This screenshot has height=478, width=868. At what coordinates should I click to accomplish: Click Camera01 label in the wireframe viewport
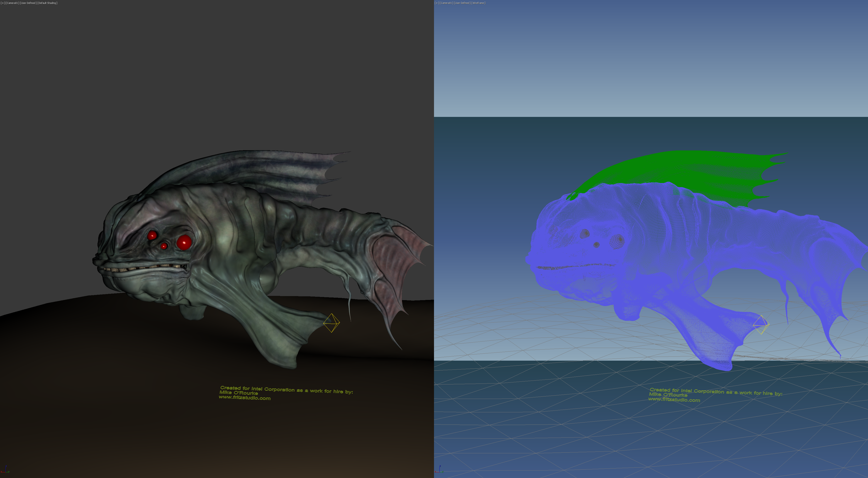tap(446, 3)
